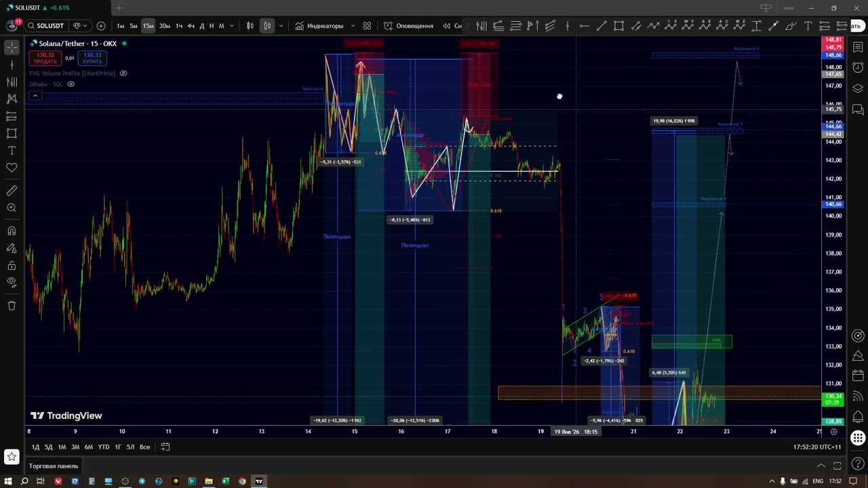Open the favorites heart icon in left sidebar
Screen dimensions: 868x488
[x=12, y=167]
